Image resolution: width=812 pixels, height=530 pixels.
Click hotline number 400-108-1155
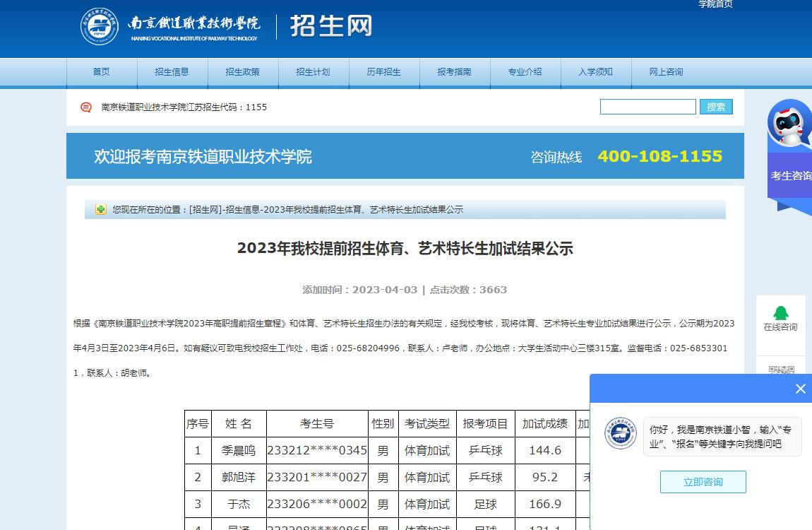(659, 156)
